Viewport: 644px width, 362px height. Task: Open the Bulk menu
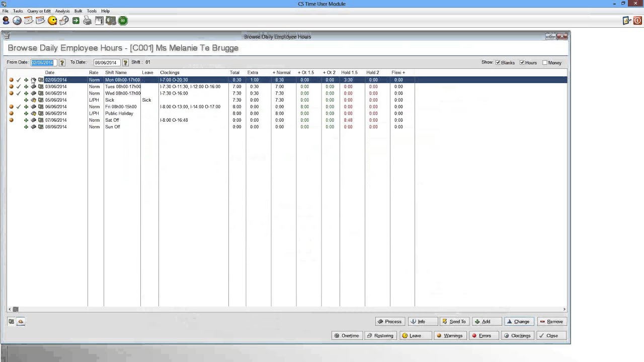click(78, 11)
